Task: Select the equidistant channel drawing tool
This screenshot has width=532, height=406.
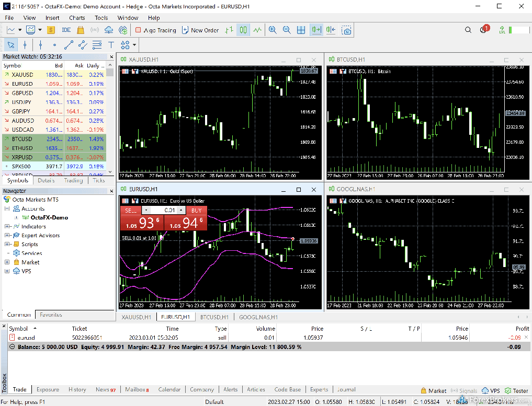Action: (x=83, y=45)
